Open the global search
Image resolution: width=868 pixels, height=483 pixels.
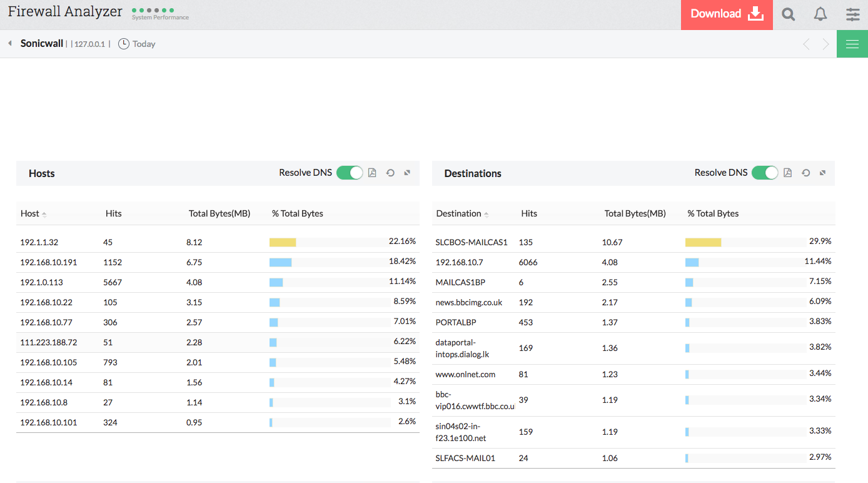click(x=788, y=14)
